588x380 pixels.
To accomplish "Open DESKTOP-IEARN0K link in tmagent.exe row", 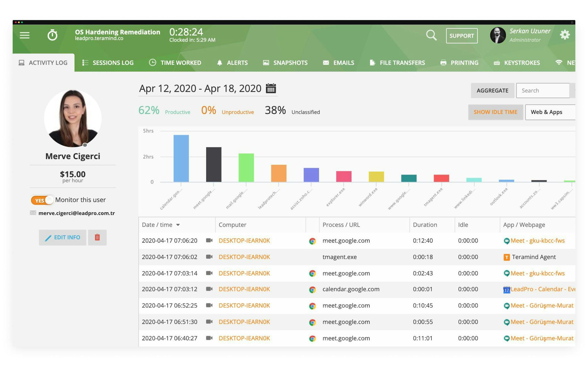I will [x=244, y=257].
